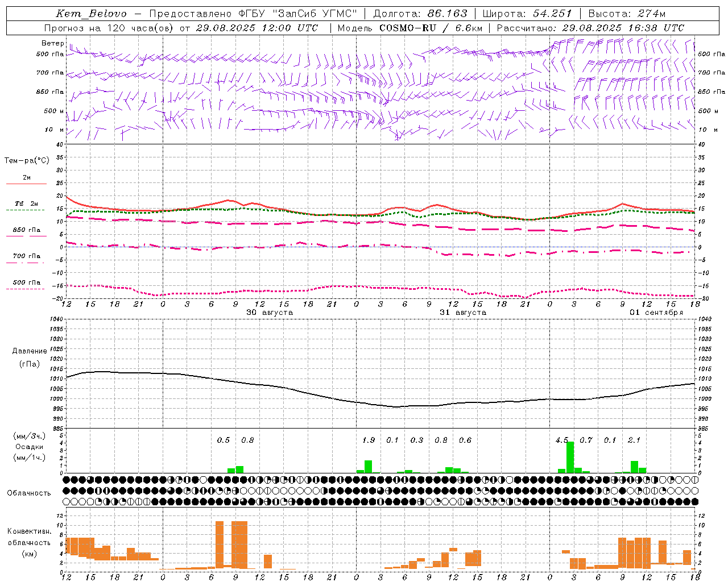This screenshot has height=582, width=728.
Task: Click the 'Давление' pressure panel label
Action: tap(30, 351)
